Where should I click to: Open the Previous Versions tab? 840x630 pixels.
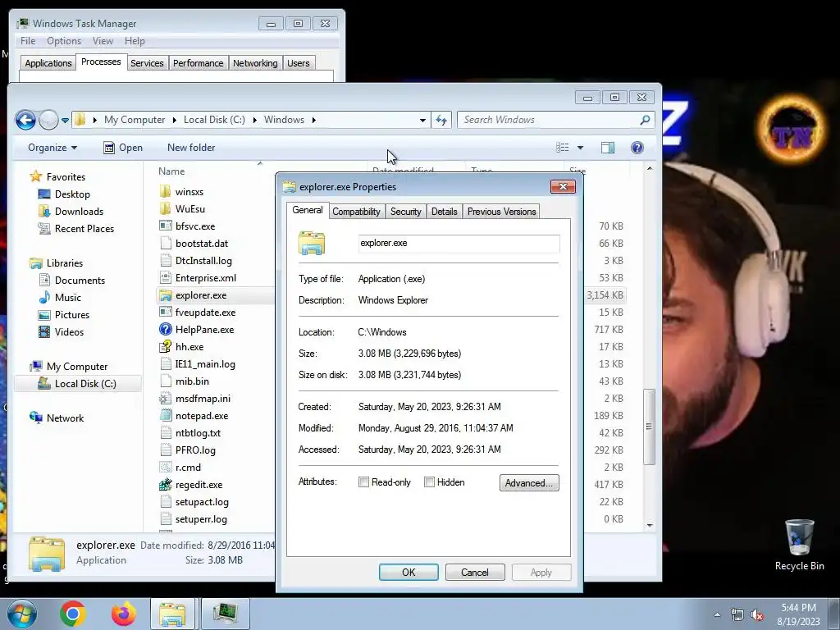click(x=501, y=212)
